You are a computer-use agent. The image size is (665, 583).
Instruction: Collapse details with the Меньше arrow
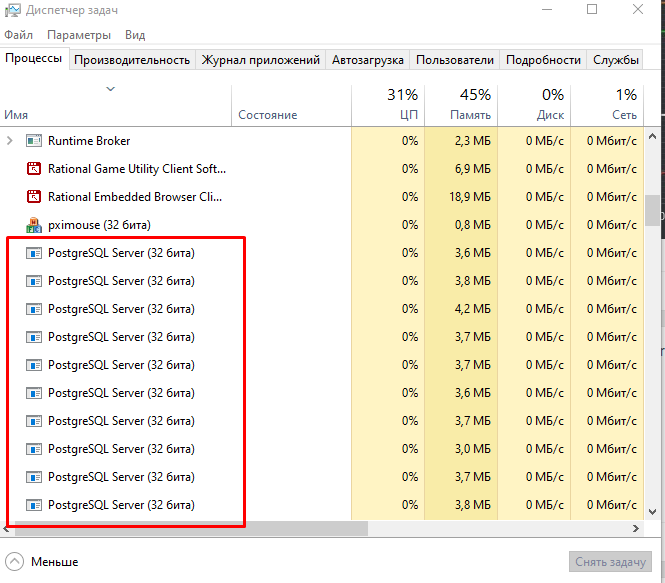pyautogui.click(x=14, y=562)
